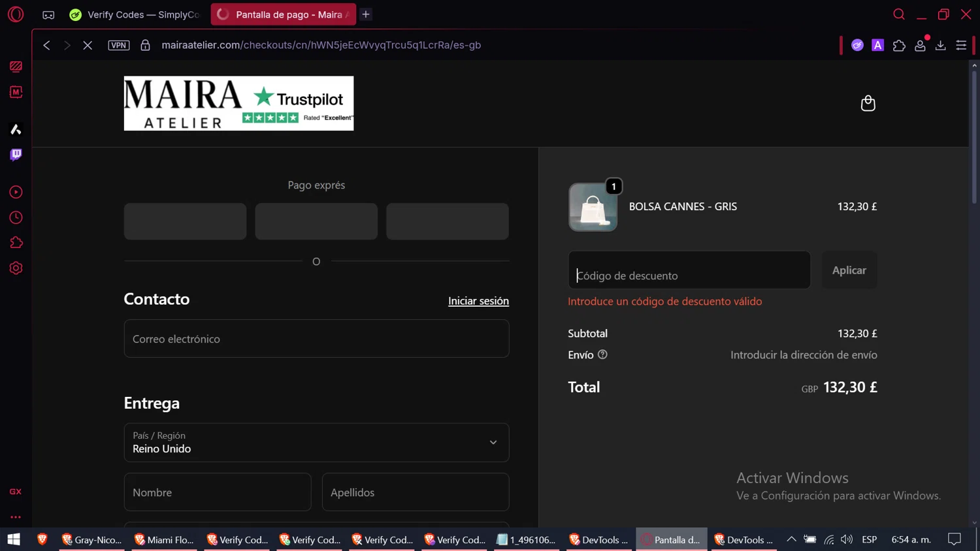Open the Opera GX main menu logo
This screenshot has height=551, width=980.
(x=16, y=14)
